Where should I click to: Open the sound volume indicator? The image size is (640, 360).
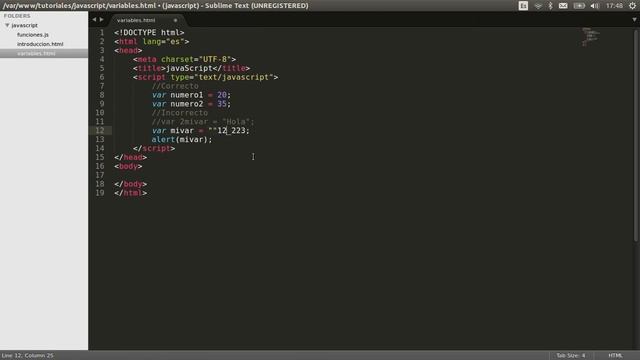coord(595,6)
